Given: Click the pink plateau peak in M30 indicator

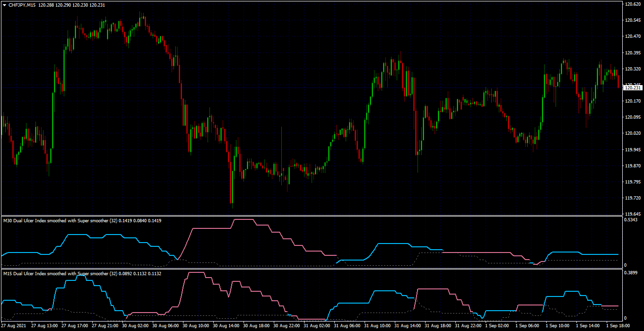Looking at the screenshot, I should [244, 219].
